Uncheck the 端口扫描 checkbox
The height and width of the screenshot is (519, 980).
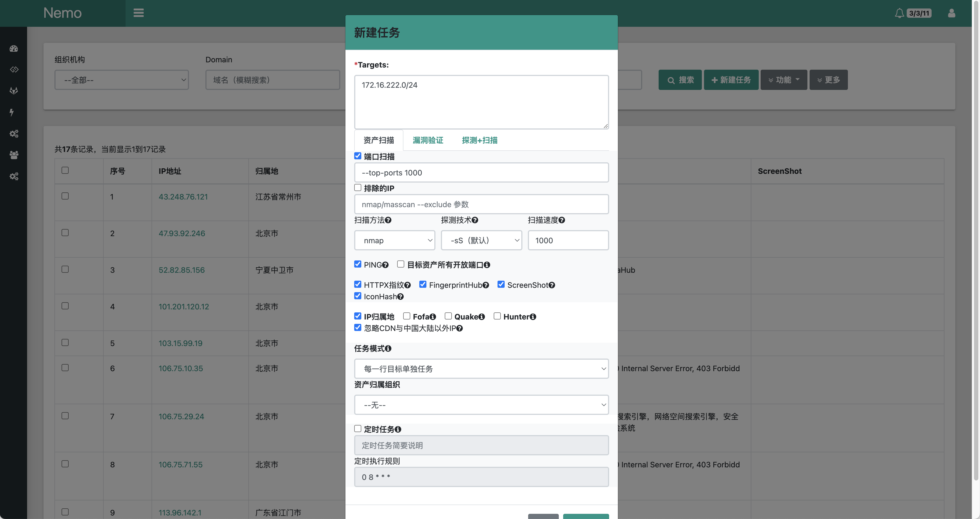tap(357, 156)
